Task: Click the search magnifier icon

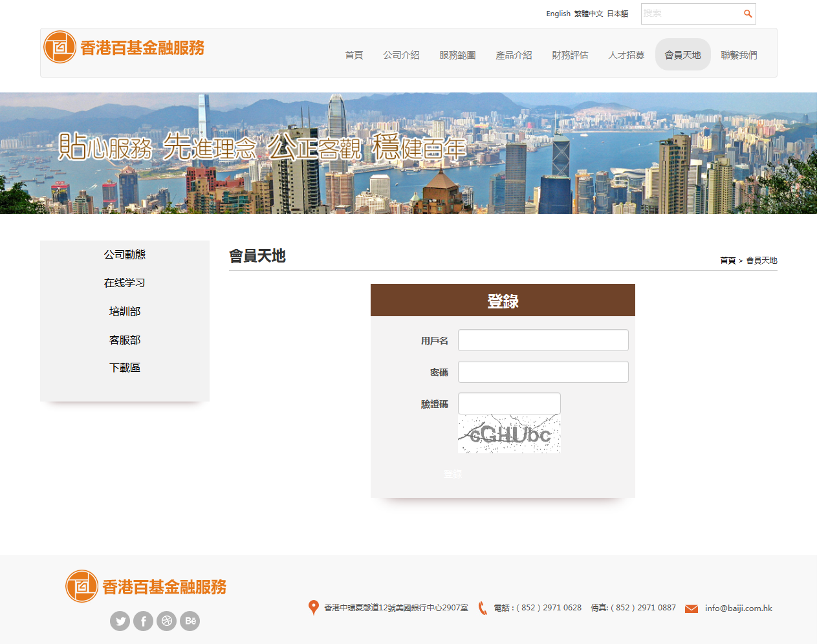Action: (x=748, y=14)
